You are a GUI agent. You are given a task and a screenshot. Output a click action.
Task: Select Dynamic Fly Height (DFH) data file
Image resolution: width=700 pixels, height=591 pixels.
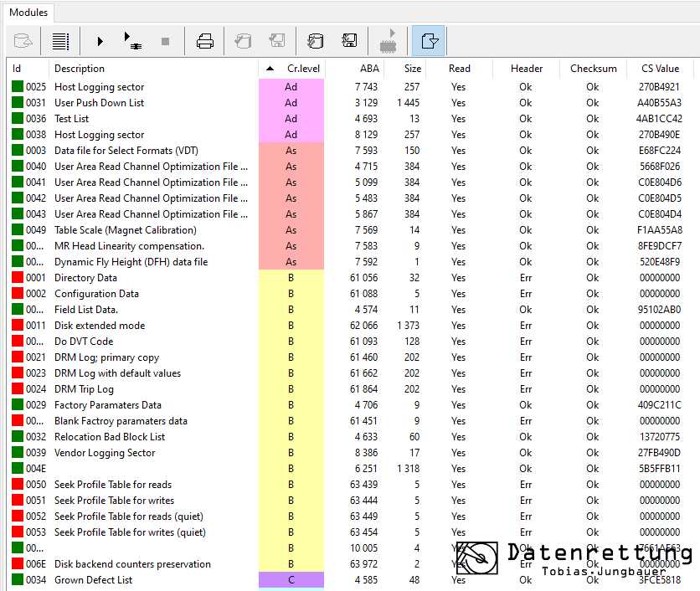[x=351, y=262]
